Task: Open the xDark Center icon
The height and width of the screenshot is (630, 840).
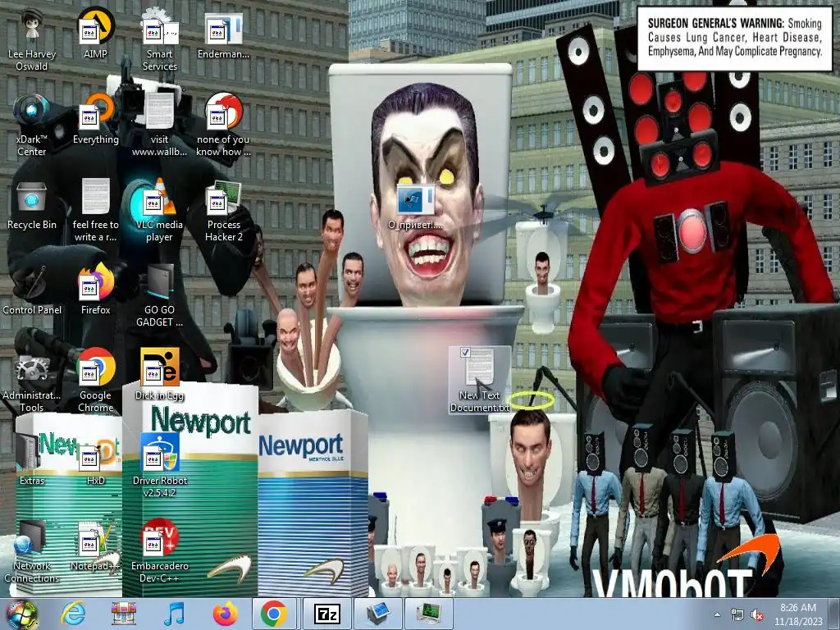Action: coord(32,125)
